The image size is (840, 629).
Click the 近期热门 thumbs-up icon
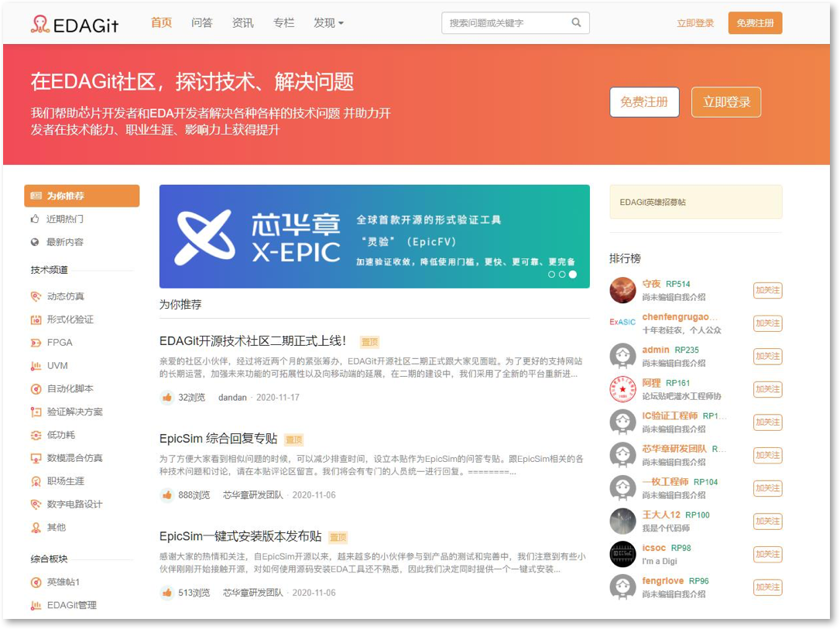pos(35,219)
